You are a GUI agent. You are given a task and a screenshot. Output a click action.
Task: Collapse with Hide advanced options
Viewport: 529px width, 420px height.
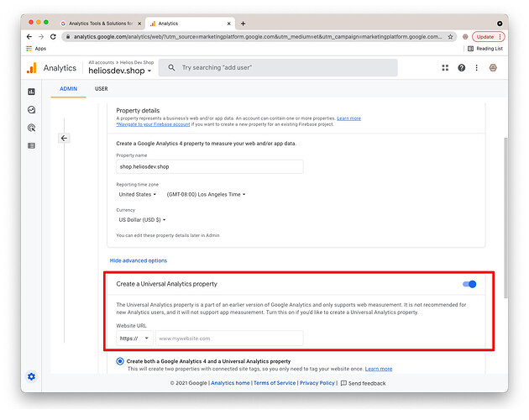[x=139, y=260]
